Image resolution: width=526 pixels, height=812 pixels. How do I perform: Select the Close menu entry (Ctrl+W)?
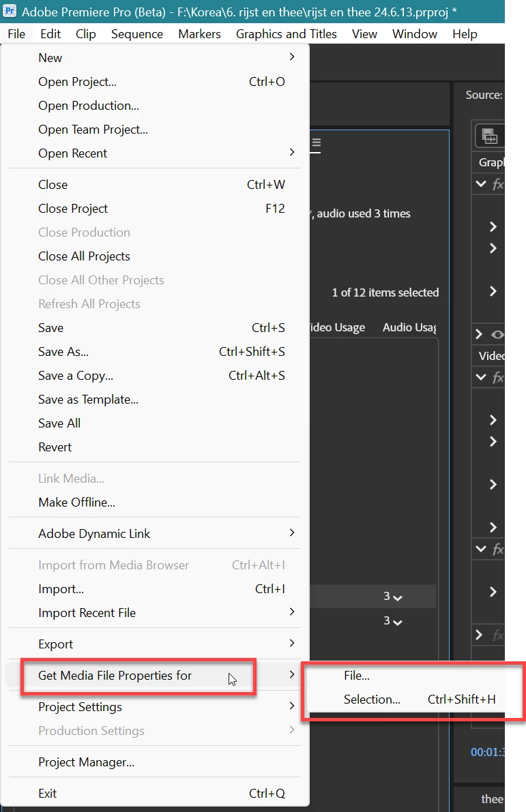(155, 184)
